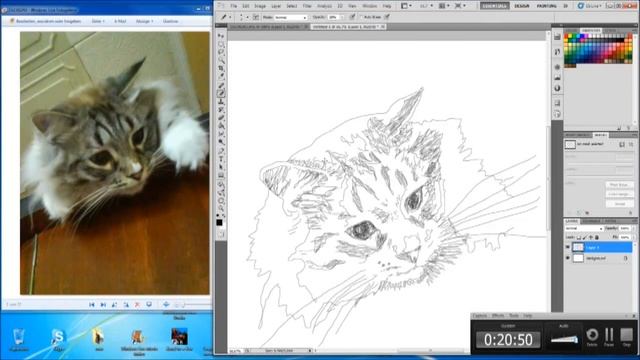Select the Eyedropper tool
Screen dimensions: 640x360
tap(221, 76)
